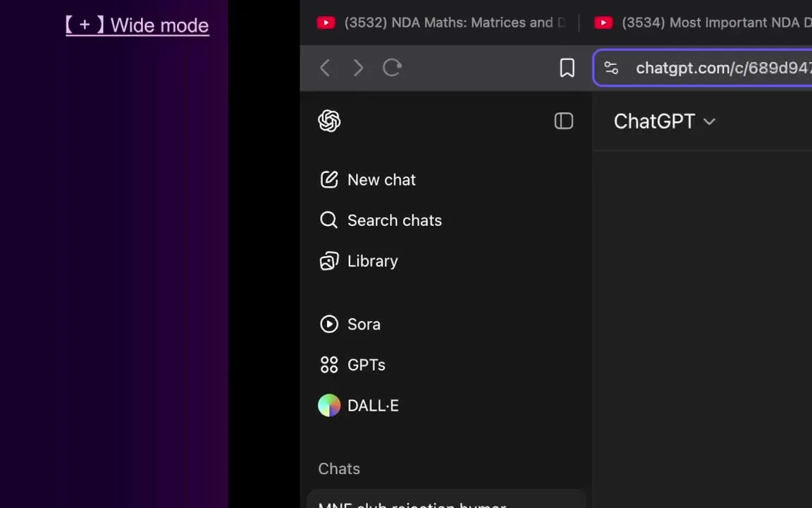Click the YouTube favicon on Matrices tab
This screenshot has height=508, width=812.
pyautogui.click(x=326, y=23)
